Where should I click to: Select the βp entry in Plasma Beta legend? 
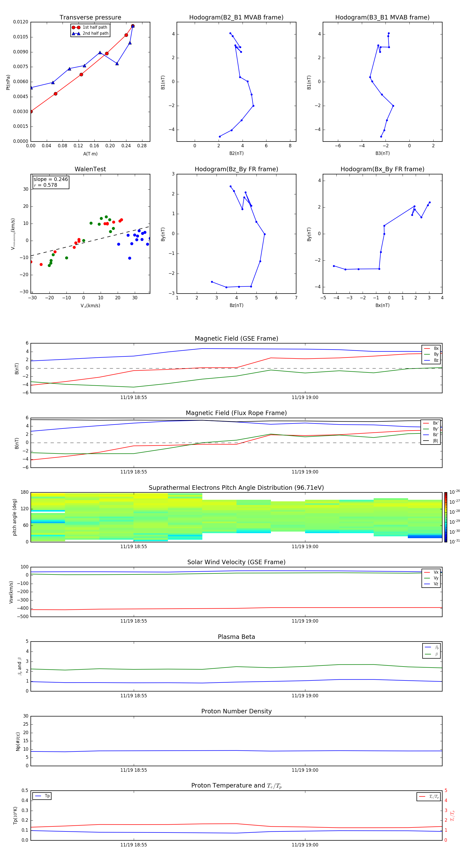coord(431,647)
